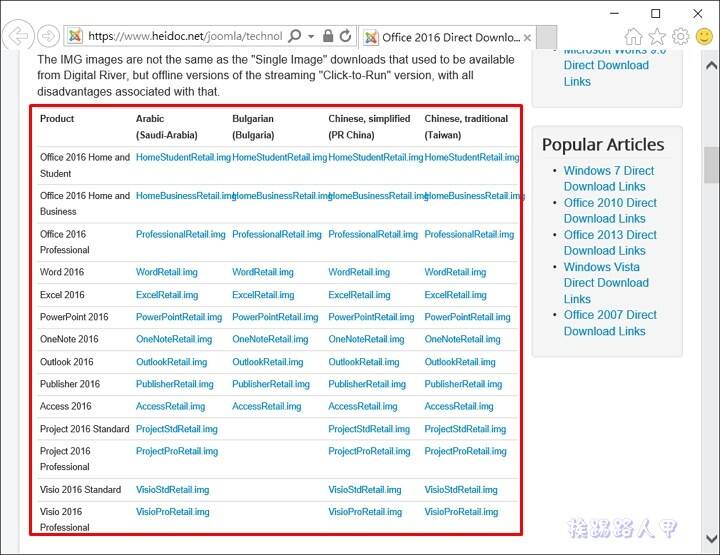
Task: Switch to Office 2016 Direct Download tab
Action: pos(447,37)
